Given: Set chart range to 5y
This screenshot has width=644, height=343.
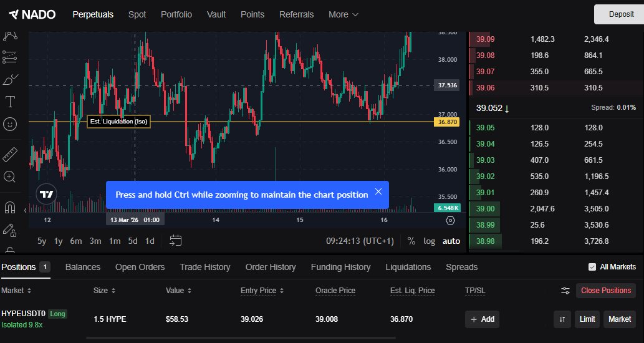Looking at the screenshot, I should coord(42,241).
